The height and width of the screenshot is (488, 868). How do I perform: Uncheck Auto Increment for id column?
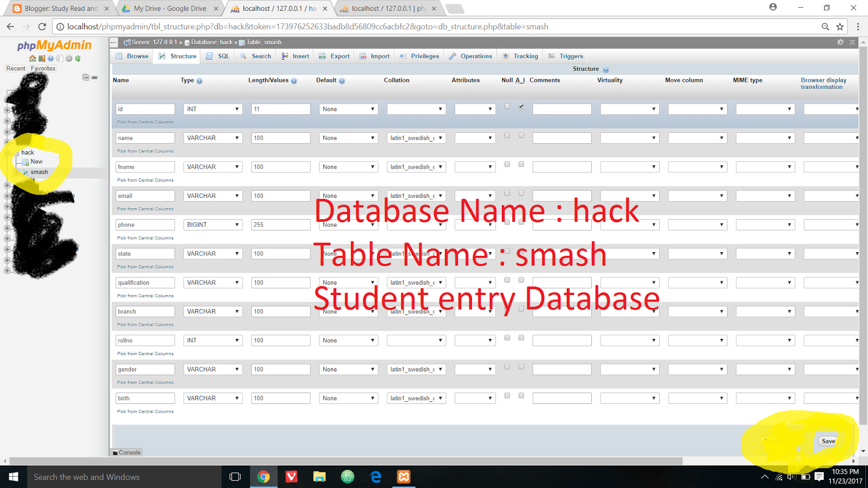pos(521,107)
